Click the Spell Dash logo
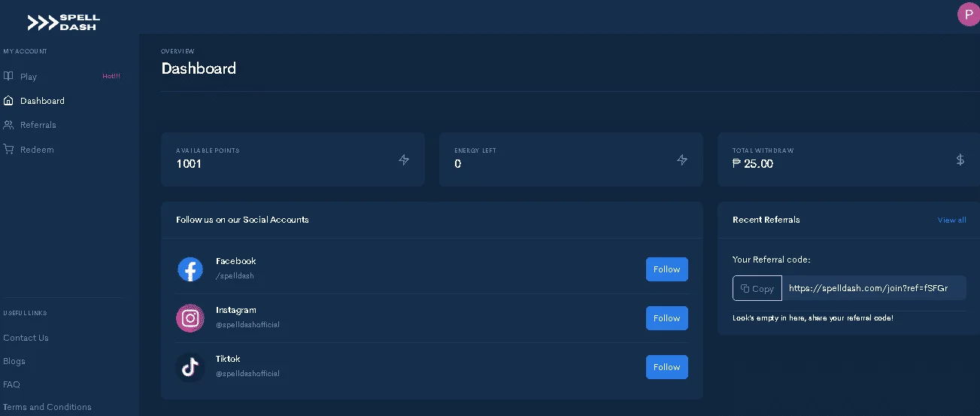The width and height of the screenshot is (980, 416). [x=63, y=23]
